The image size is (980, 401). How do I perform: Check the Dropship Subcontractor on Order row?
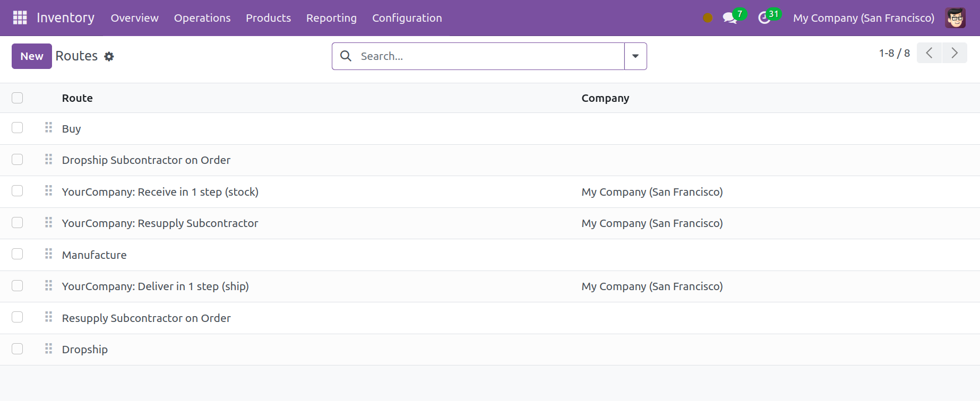18,160
